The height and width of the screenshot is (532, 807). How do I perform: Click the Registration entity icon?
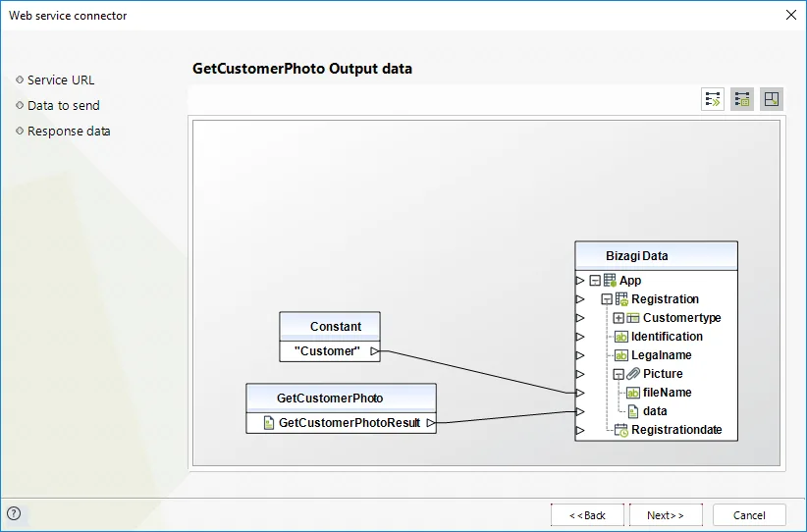pyautogui.click(x=621, y=299)
